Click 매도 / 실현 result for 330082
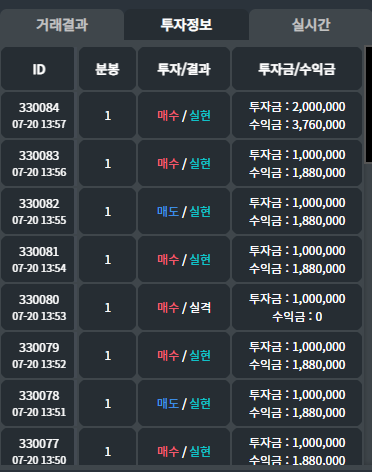The height and width of the screenshot is (472, 372). tap(184, 211)
